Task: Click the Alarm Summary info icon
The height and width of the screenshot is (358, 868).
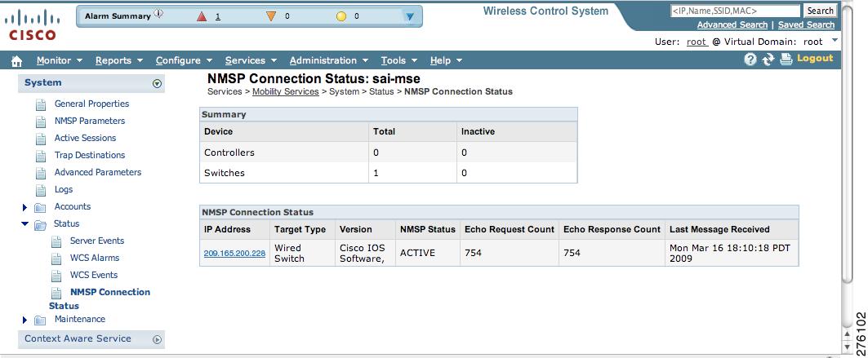Action: coord(159,15)
